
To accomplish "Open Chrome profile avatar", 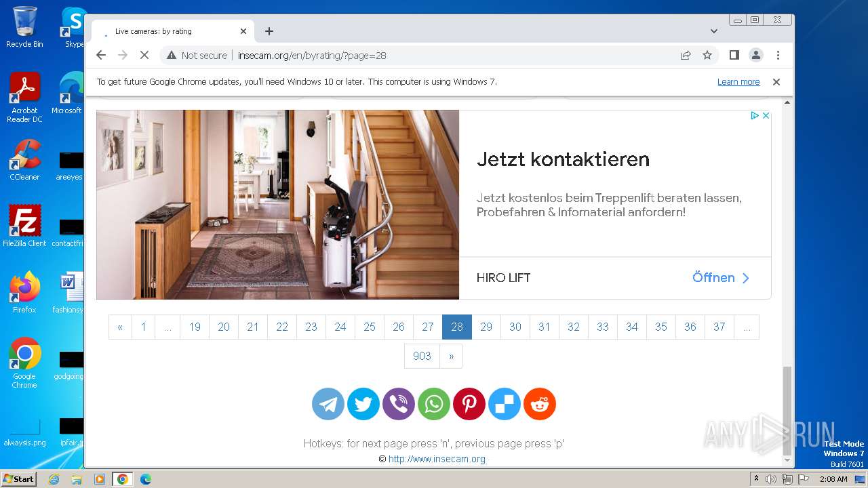I will pos(756,55).
